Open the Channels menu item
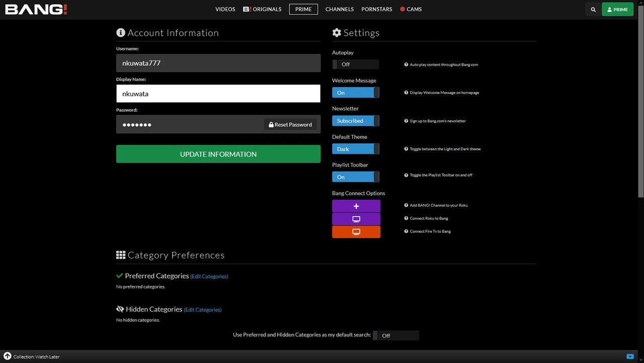The image size is (644, 363). tap(340, 9)
